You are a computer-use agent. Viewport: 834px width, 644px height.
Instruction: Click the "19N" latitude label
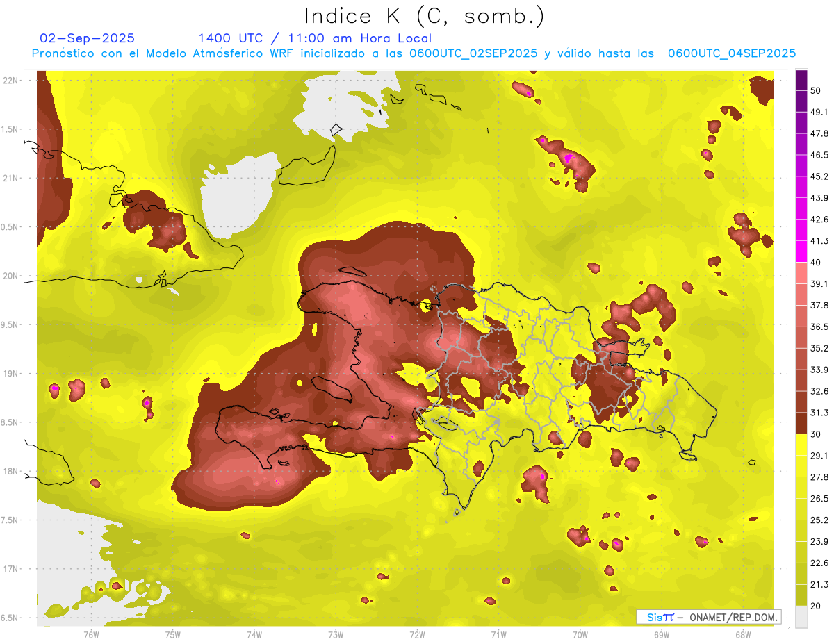(10, 374)
